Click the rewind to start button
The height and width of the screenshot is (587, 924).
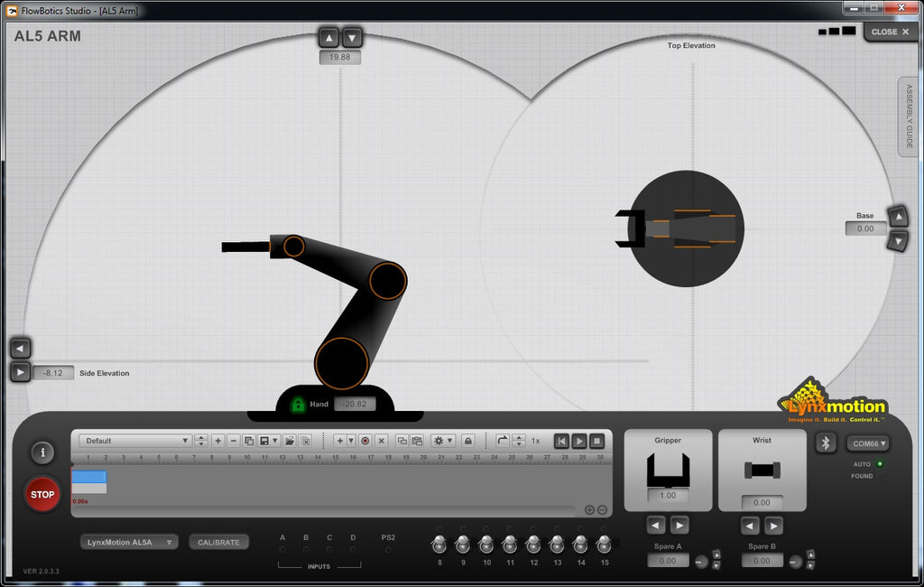[561, 441]
